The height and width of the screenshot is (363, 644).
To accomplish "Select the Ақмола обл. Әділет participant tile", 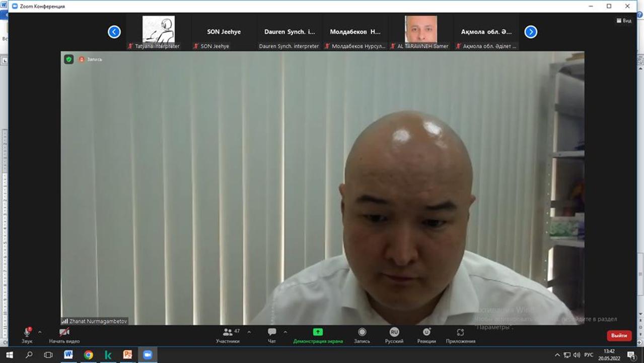I will click(486, 32).
